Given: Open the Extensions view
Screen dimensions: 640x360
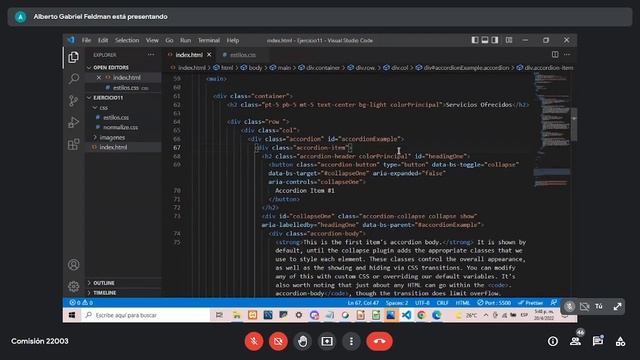Looking at the screenshot, I should [73, 144].
